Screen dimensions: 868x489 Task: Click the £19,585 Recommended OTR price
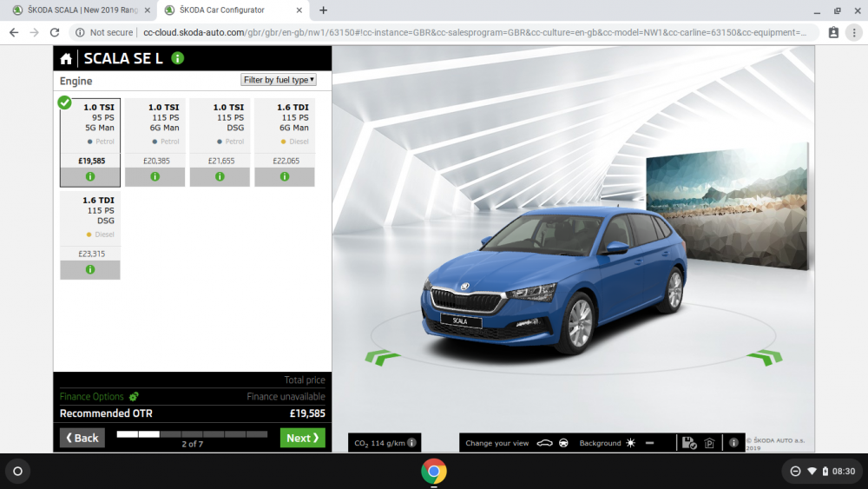pos(307,413)
